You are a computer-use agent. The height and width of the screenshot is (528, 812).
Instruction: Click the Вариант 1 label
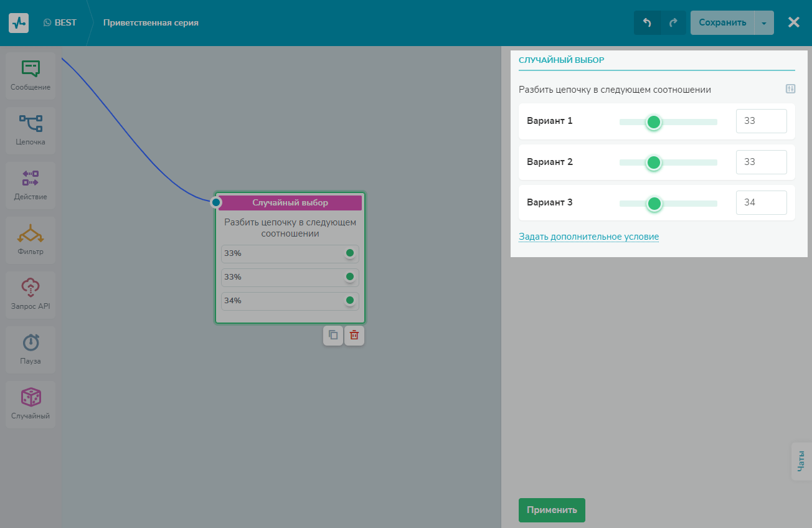(550, 121)
